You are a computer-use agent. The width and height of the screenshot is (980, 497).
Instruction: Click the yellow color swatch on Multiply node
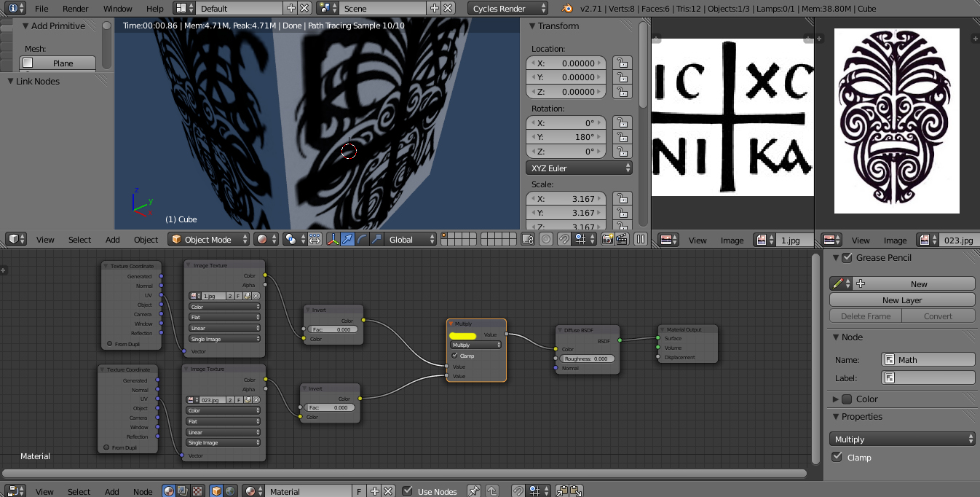[x=463, y=335]
